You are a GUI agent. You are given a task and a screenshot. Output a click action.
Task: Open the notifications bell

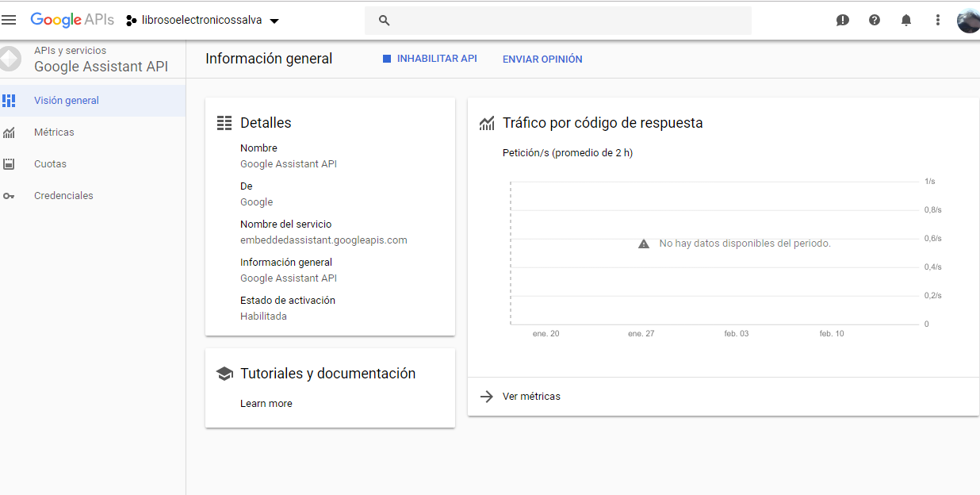point(906,21)
